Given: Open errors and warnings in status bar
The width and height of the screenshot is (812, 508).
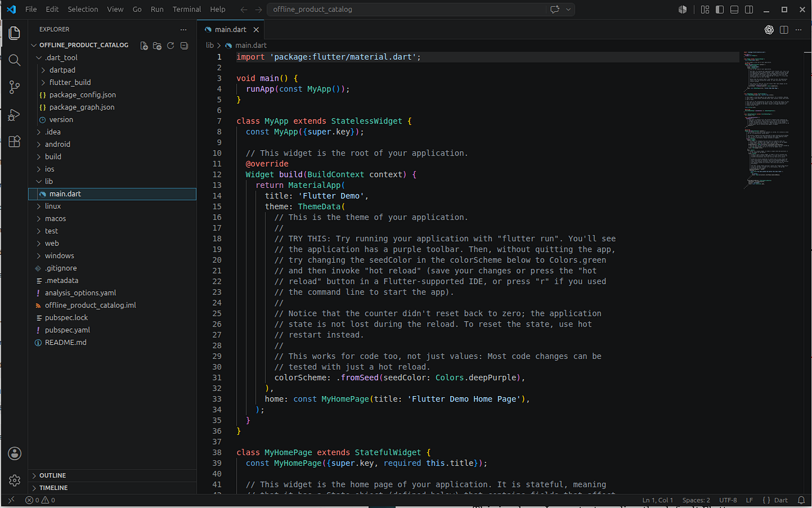Looking at the screenshot, I should (x=40, y=500).
